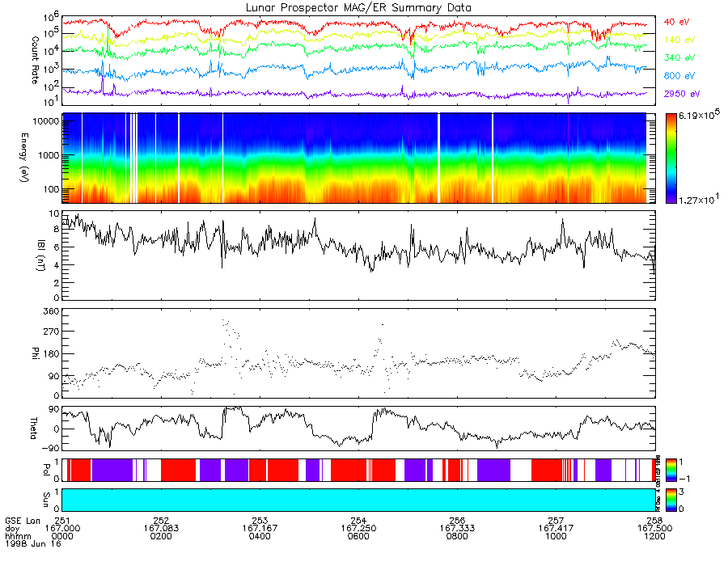Click the date label '1998 Jun 16'

click(x=33, y=543)
